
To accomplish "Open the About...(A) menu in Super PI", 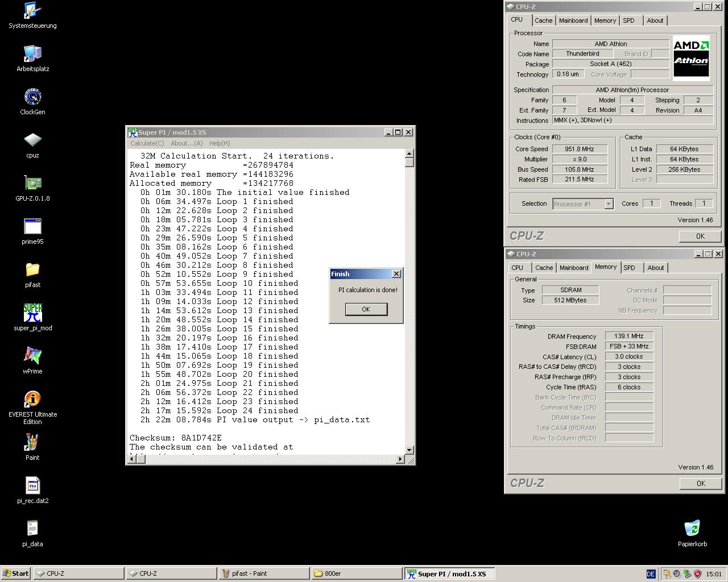I will tap(187, 143).
